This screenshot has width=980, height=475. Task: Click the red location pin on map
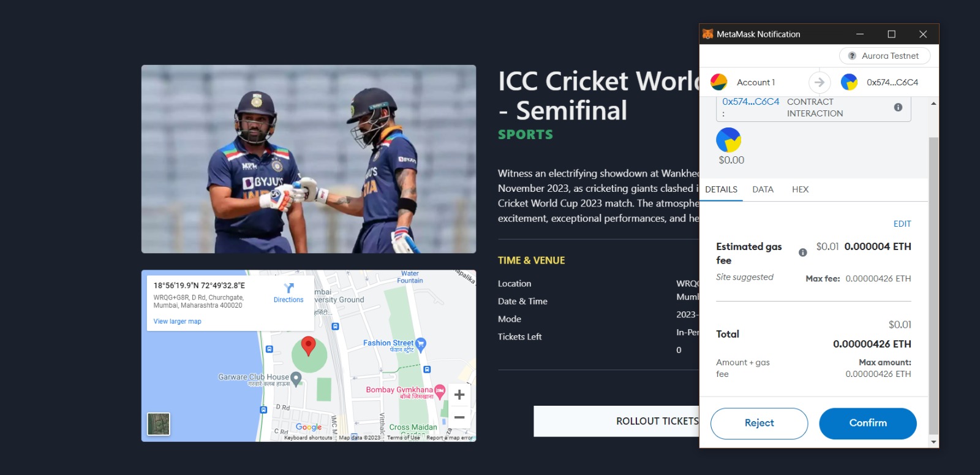click(309, 346)
